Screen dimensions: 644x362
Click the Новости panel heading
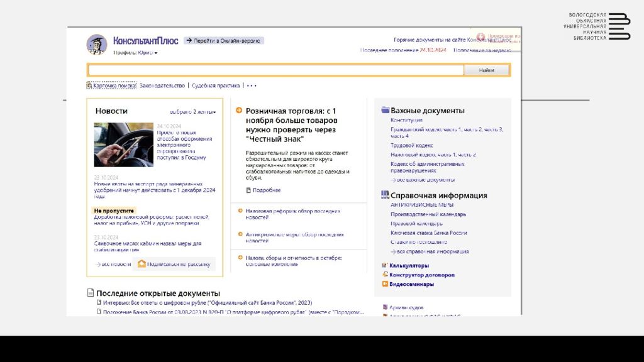(111, 111)
